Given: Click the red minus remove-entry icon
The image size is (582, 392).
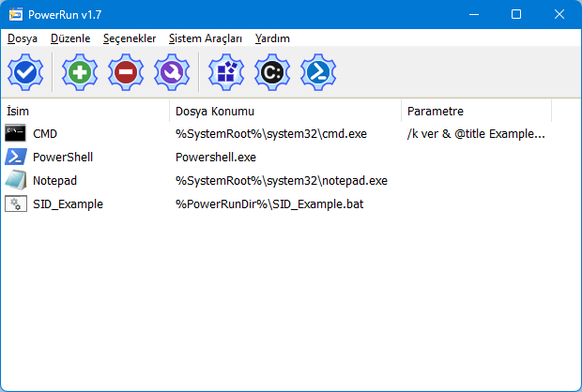Looking at the screenshot, I should click(x=126, y=72).
